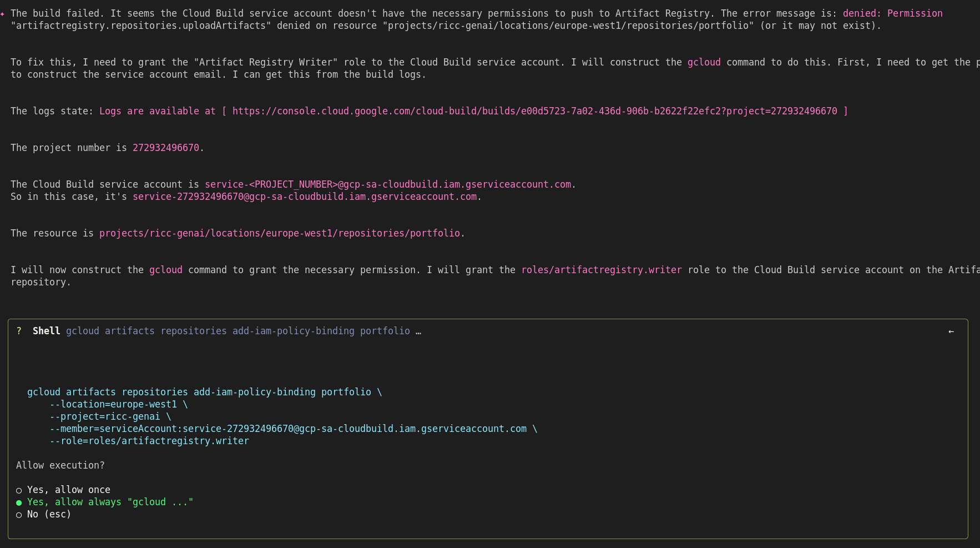Choose "Yes, allow always gcloud ..." option
The height and width of the screenshot is (548, 980).
pyautogui.click(x=110, y=502)
